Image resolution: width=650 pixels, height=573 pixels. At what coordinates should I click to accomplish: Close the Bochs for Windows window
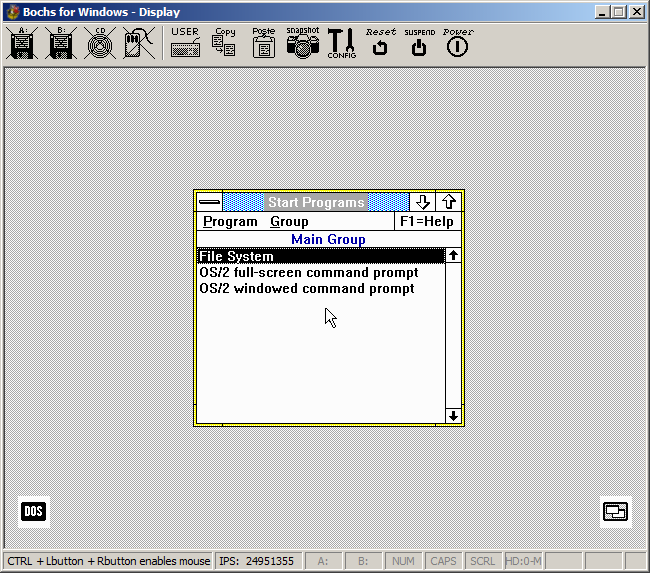coord(636,12)
